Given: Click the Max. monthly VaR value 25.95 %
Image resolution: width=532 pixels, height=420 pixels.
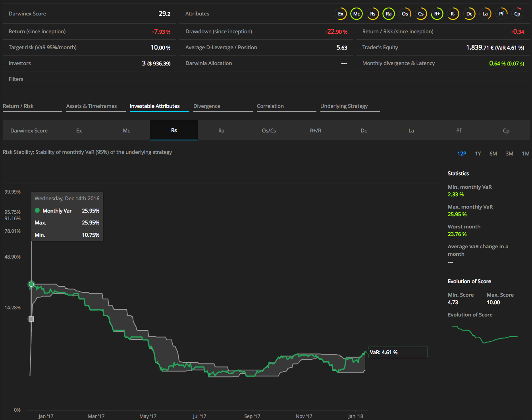Looking at the screenshot, I should [457, 214].
